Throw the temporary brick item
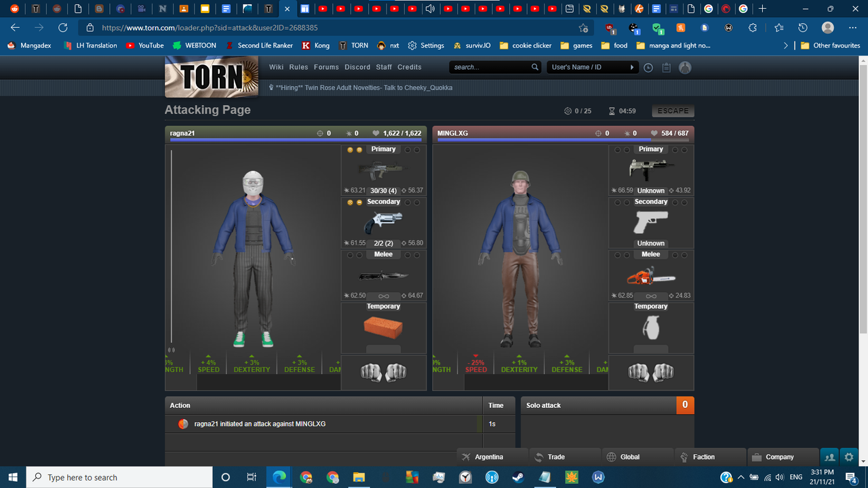Image resolution: width=868 pixels, height=488 pixels. point(383,328)
